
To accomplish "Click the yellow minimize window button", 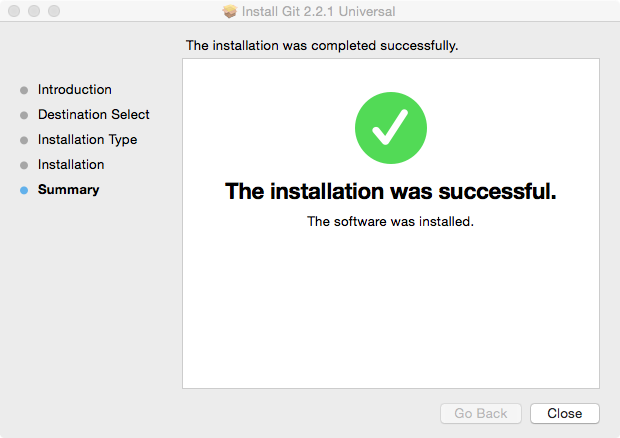I will pyautogui.click(x=34, y=12).
